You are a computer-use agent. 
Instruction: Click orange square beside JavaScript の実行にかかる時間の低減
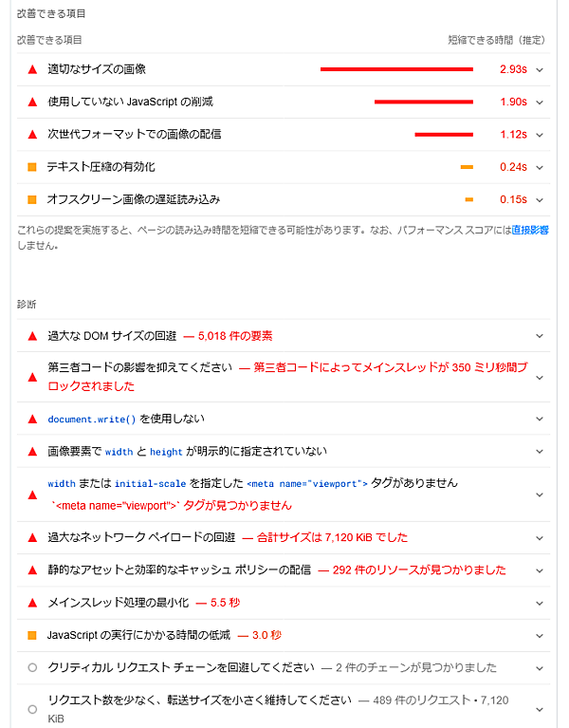click(x=31, y=635)
